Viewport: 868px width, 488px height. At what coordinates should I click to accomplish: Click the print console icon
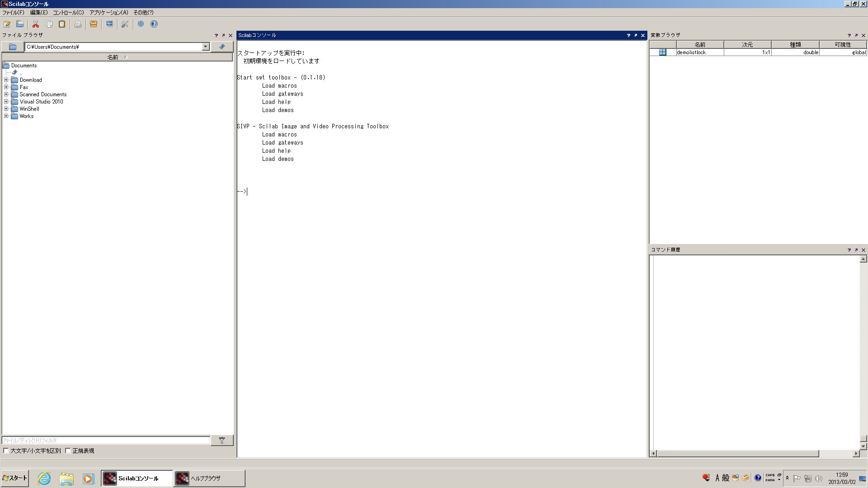(x=78, y=24)
